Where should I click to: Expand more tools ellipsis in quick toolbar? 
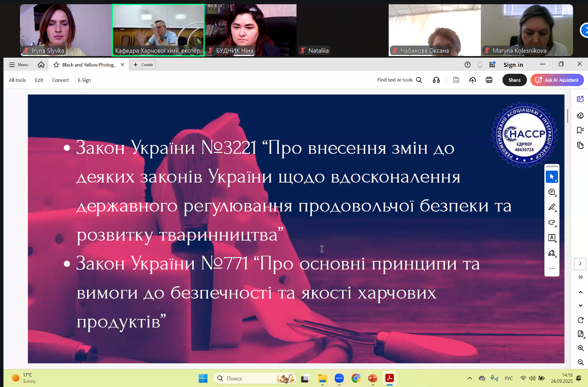point(552,269)
